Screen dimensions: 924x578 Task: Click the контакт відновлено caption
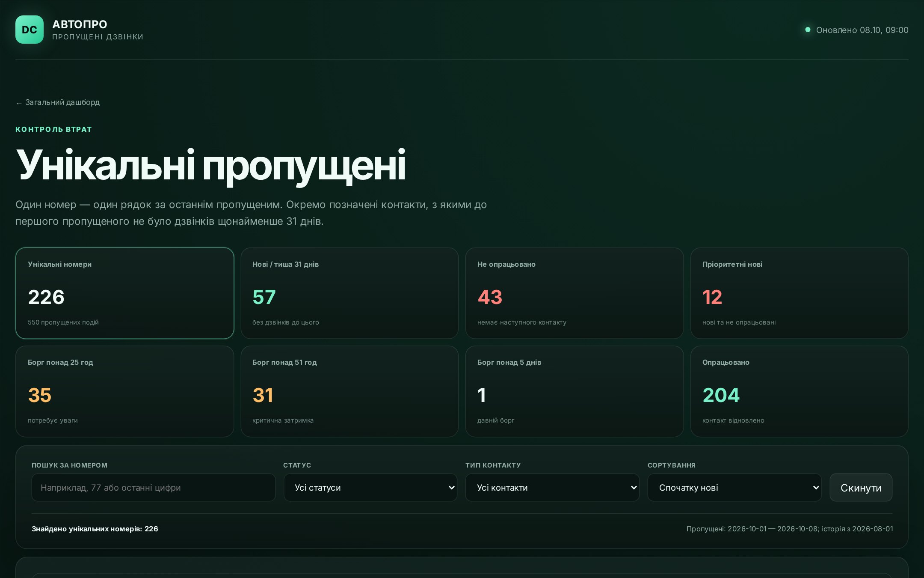pyautogui.click(x=733, y=420)
